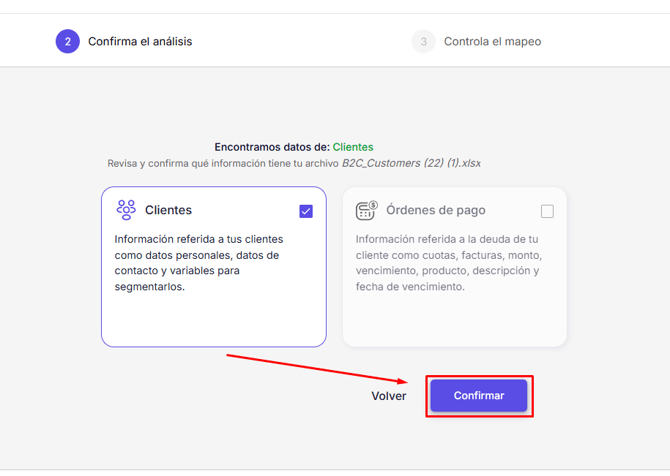
Task: Click the Confirmar button
Action: pyautogui.click(x=479, y=396)
